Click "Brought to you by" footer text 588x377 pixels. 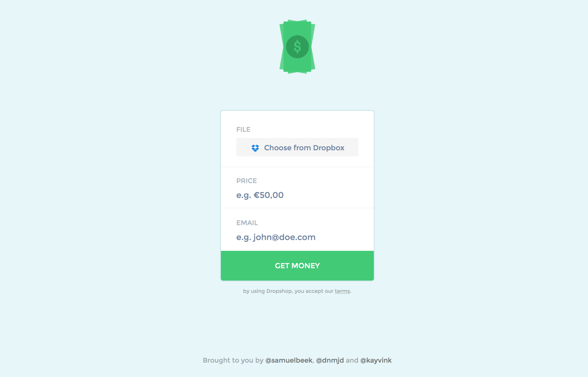click(x=233, y=360)
